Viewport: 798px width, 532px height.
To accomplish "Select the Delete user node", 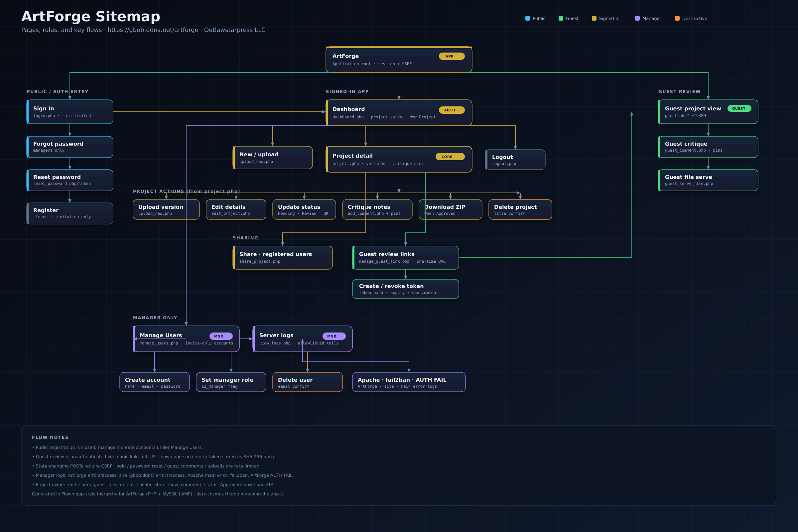I will pos(307,382).
